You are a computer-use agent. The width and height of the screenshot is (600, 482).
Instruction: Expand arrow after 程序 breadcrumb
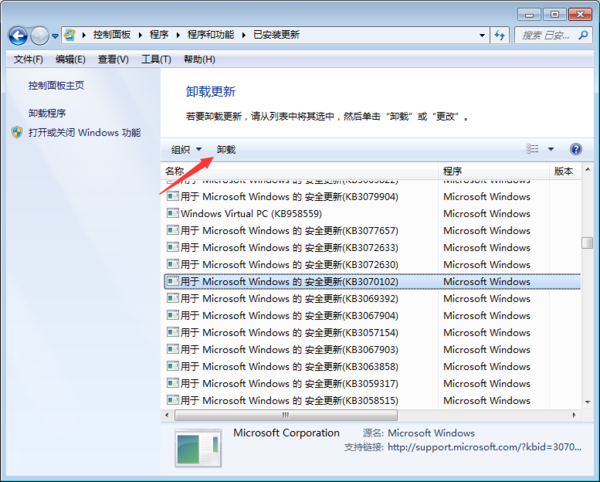[178, 35]
